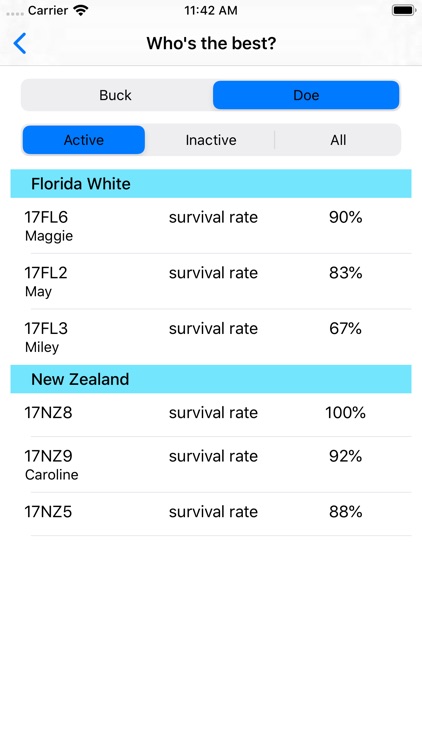Image resolution: width=422 pixels, height=750 pixels.
Task: Open the 17NZ9 Caroline row
Action: coord(211,464)
